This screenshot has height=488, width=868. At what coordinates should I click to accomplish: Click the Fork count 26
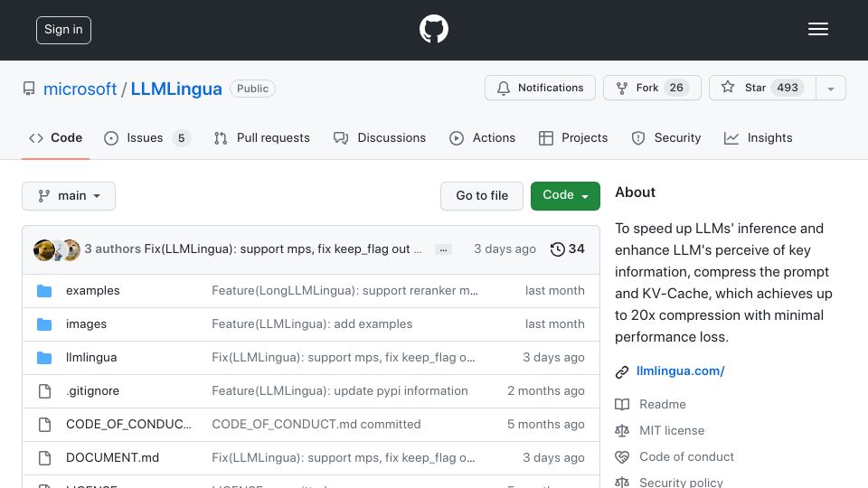tap(676, 88)
